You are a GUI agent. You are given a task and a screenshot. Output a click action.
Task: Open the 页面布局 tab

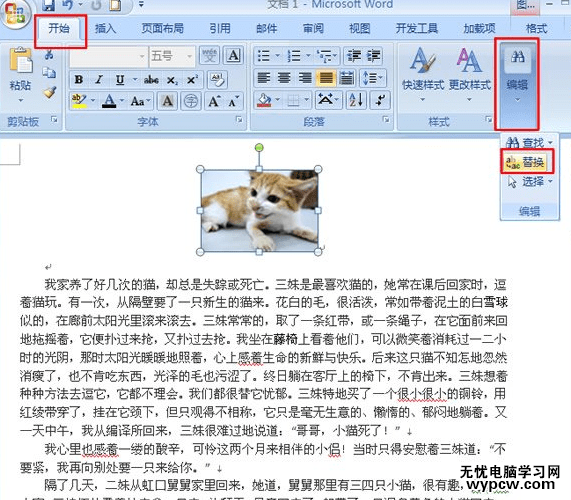(162, 28)
